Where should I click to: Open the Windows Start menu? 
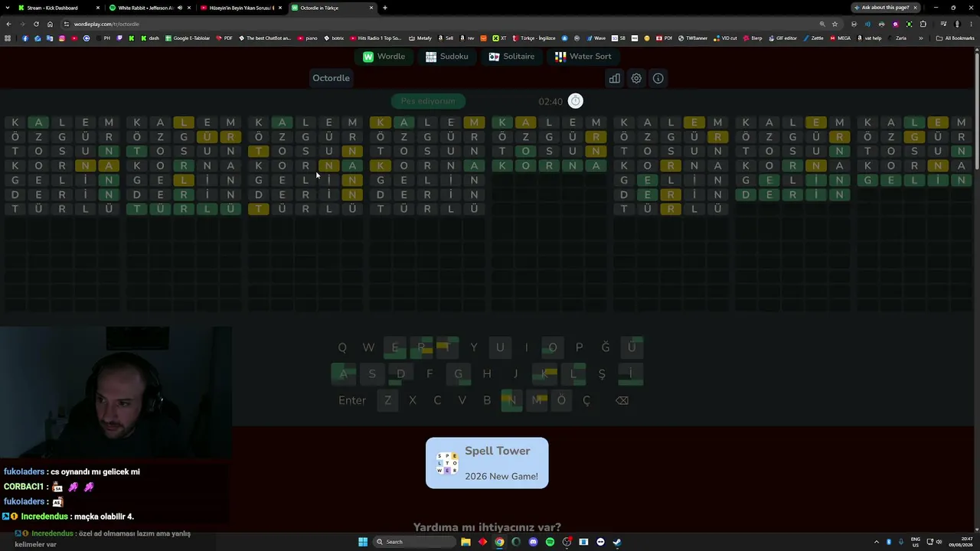click(x=363, y=542)
